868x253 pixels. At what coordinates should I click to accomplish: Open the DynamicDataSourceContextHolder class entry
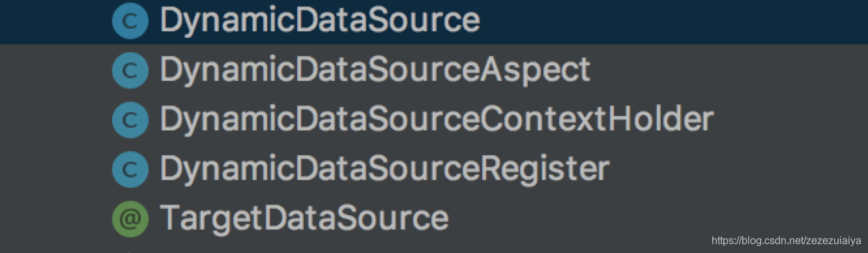(437, 119)
